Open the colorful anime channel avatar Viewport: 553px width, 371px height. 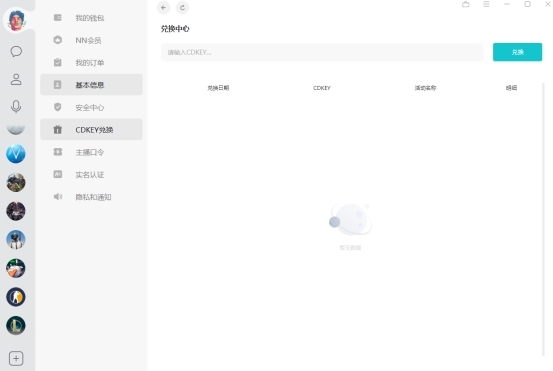click(16, 268)
